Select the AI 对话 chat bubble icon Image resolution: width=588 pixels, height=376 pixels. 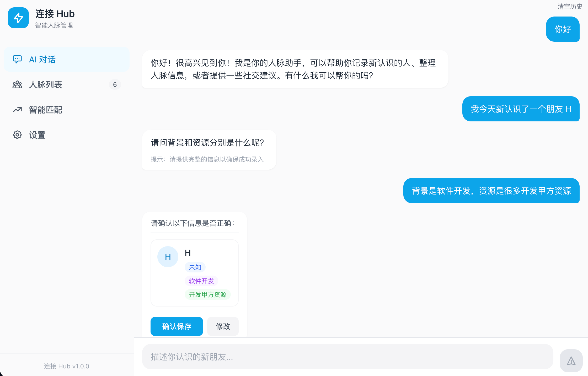click(17, 60)
